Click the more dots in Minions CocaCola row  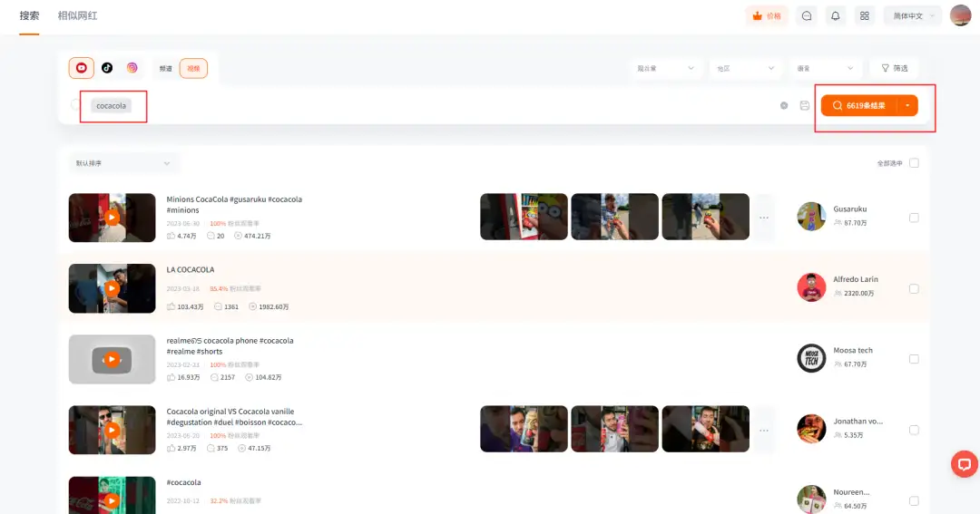point(764,218)
